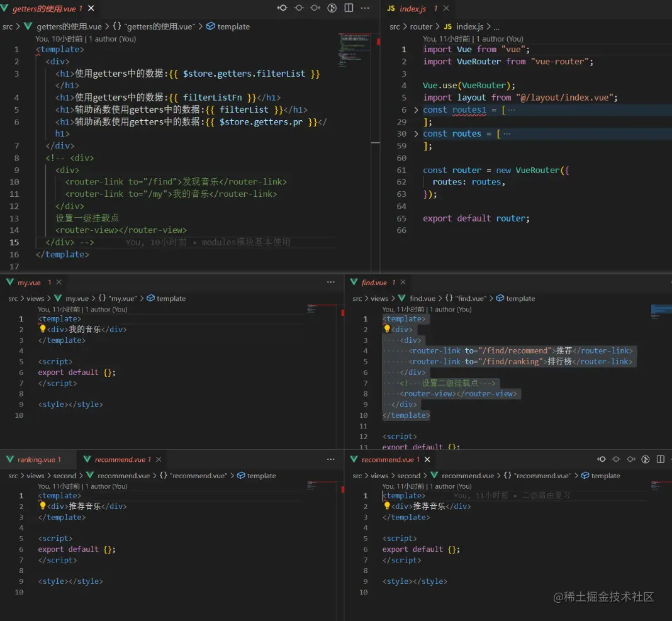Click 'export default router;' line in index.js
Viewport: 672px width, 621px height.
[x=476, y=218]
